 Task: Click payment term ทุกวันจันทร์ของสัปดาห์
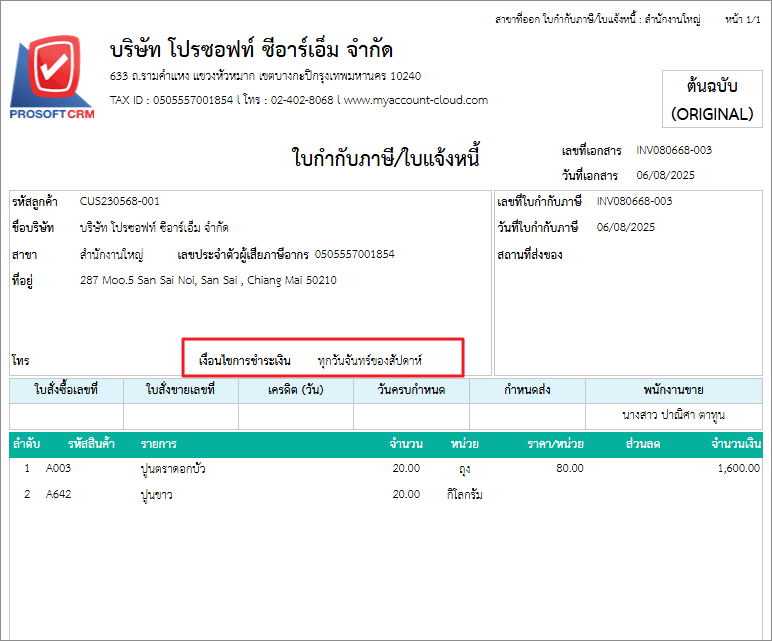[369, 359]
